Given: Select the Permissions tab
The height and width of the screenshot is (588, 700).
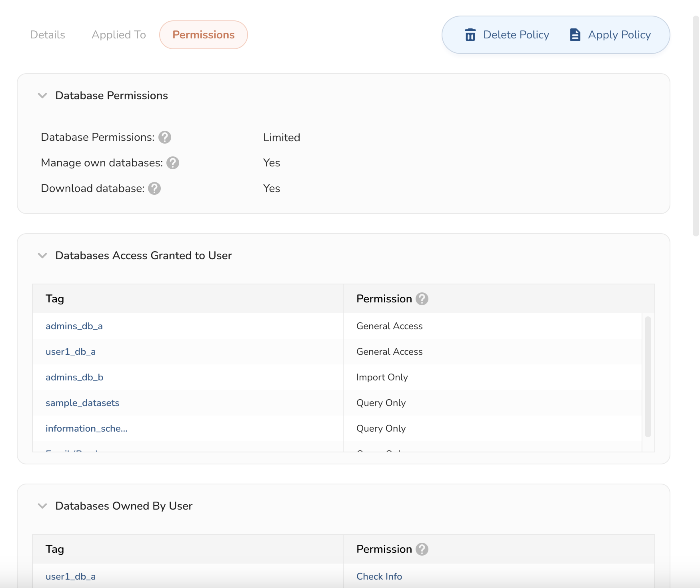Looking at the screenshot, I should (x=203, y=35).
